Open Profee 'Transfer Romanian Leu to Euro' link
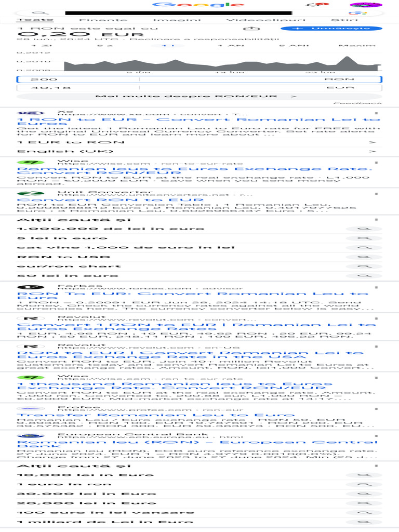This screenshot has width=399, height=532. [x=156, y=415]
